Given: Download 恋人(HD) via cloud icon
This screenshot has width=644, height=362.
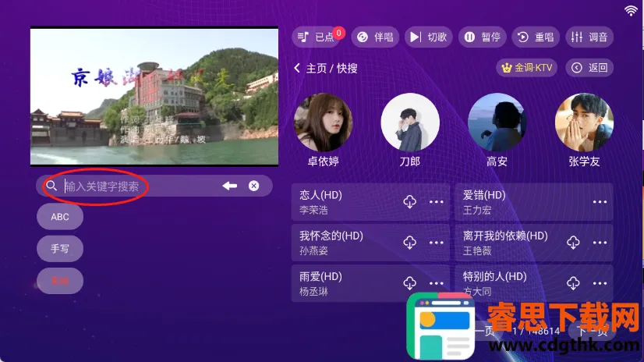Looking at the screenshot, I should [x=409, y=202].
